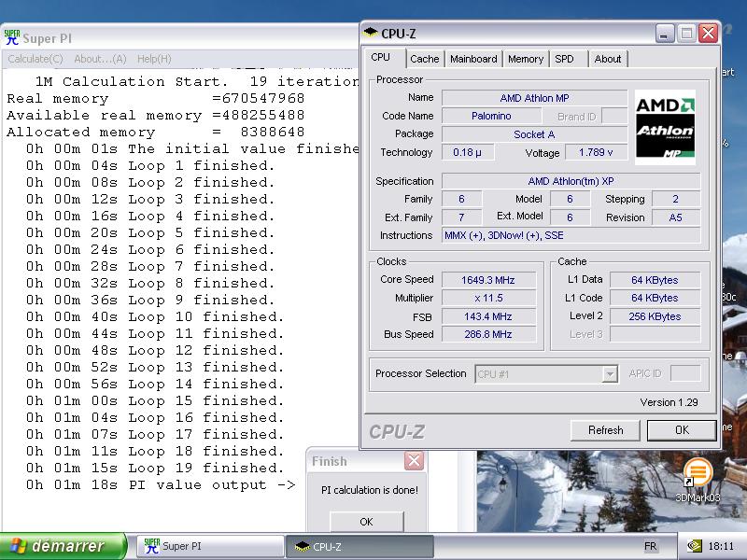The width and height of the screenshot is (747, 560).
Task: Click the L1 Code value 64 KBytes
Action: [x=655, y=298]
